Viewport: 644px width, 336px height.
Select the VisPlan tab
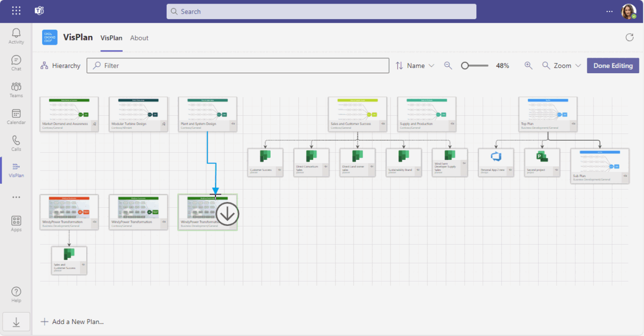(111, 38)
